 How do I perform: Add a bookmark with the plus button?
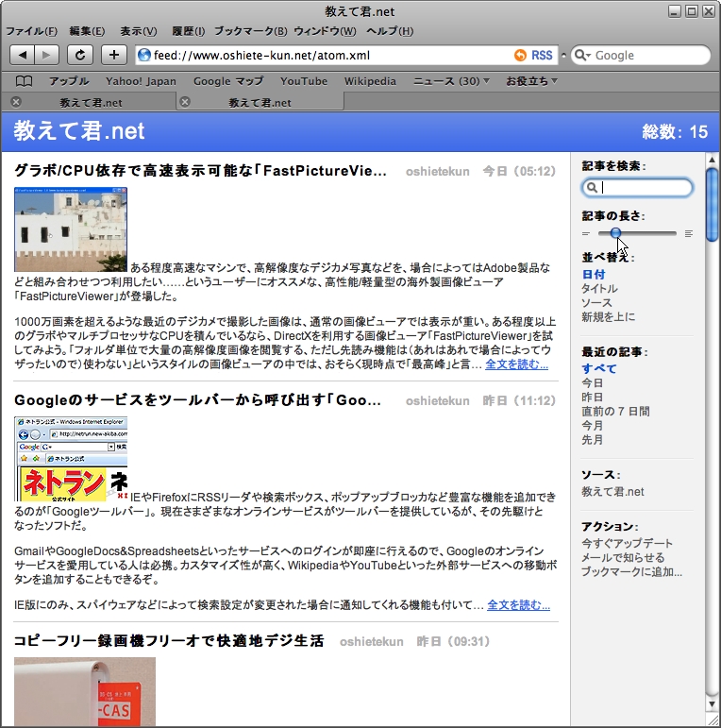pos(113,56)
